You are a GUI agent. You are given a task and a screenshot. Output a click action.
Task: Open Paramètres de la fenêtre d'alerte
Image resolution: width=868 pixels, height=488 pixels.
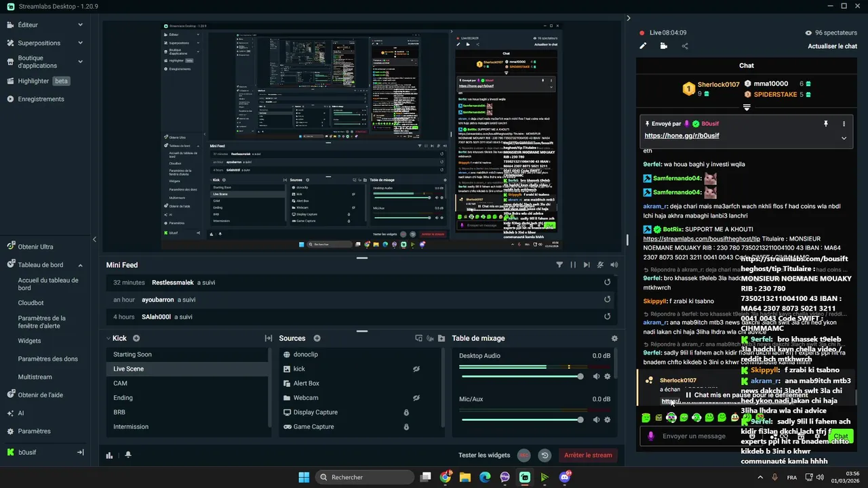point(42,322)
